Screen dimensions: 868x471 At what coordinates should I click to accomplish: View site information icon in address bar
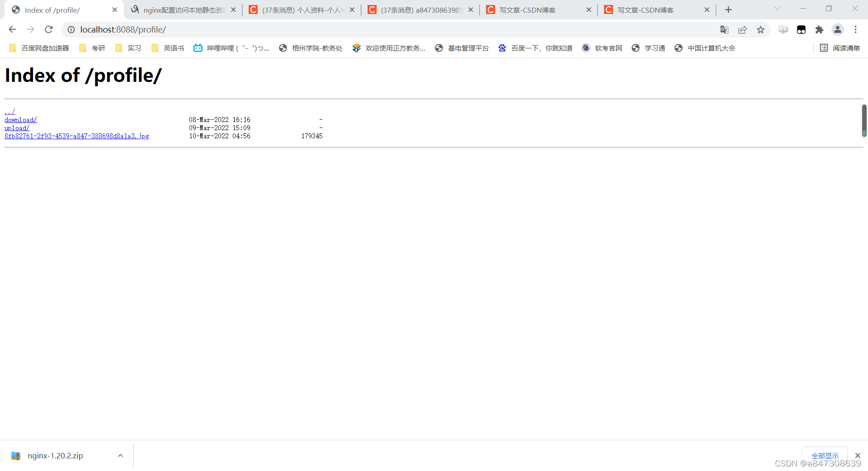click(x=71, y=29)
